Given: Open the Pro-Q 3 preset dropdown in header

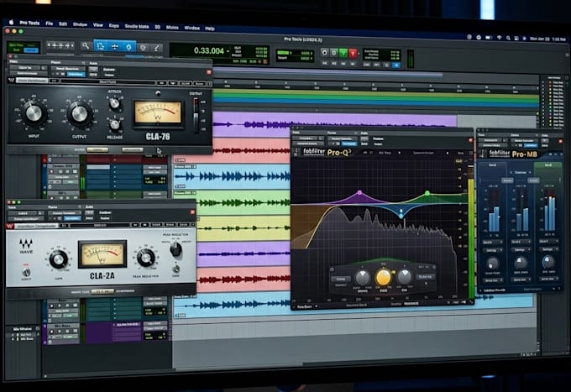Looking at the screenshot, I should coord(342,139).
